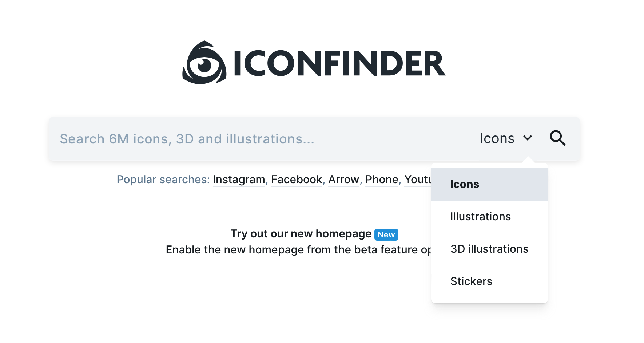Focus the Search 6M icons input field

coord(262,139)
